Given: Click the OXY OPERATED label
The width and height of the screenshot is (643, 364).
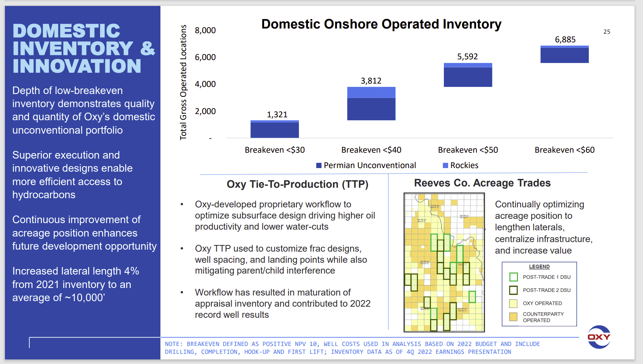Looking at the screenshot, I should pyautogui.click(x=542, y=303).
